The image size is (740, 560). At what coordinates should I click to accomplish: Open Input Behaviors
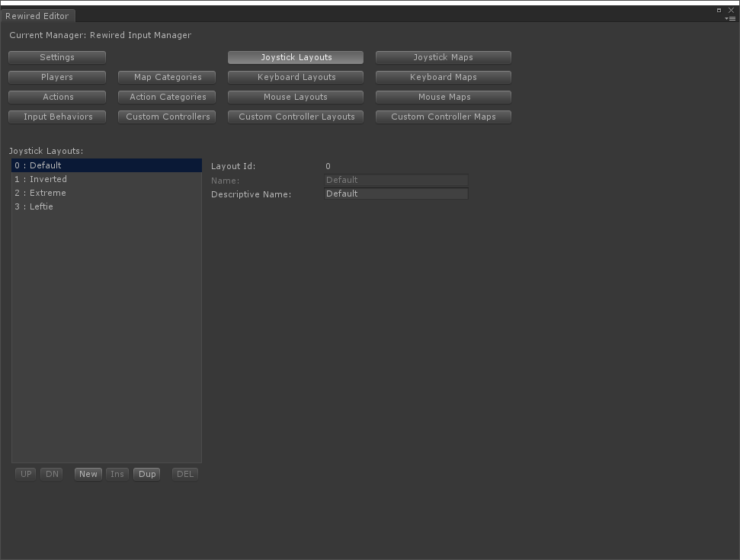(57, 117)
